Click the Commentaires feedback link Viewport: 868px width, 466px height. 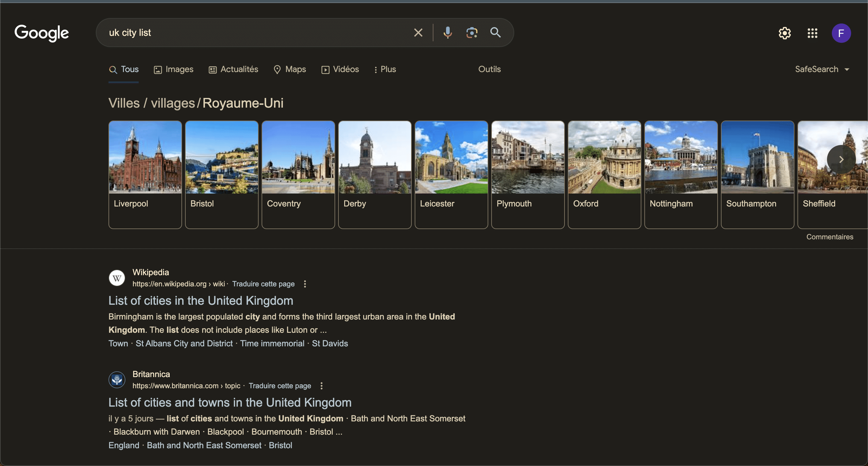tap(830, 237)
